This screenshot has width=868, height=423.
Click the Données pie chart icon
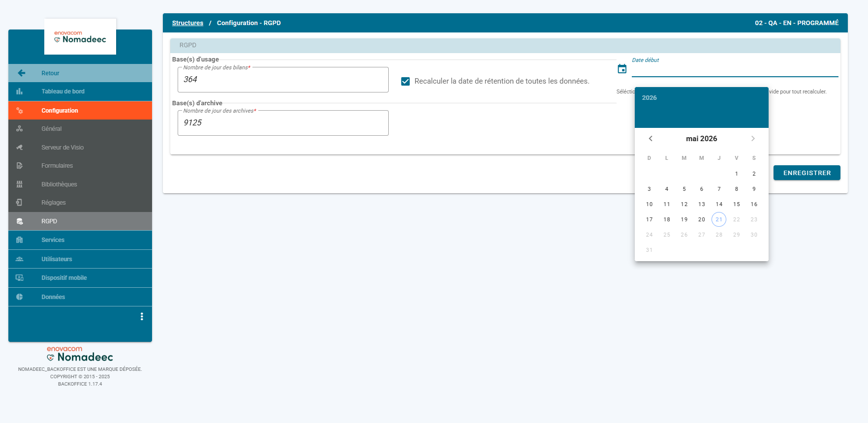pos(20,297)
